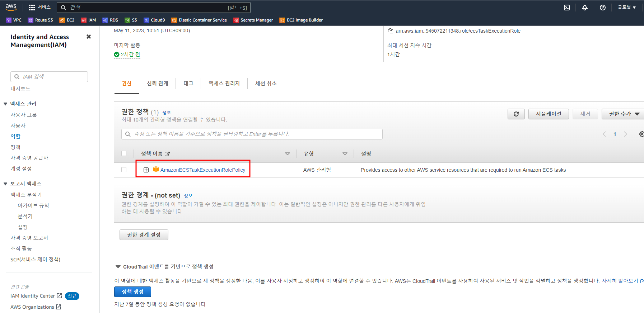Open S3 shortcut in favorites bar

click(131, 20)
